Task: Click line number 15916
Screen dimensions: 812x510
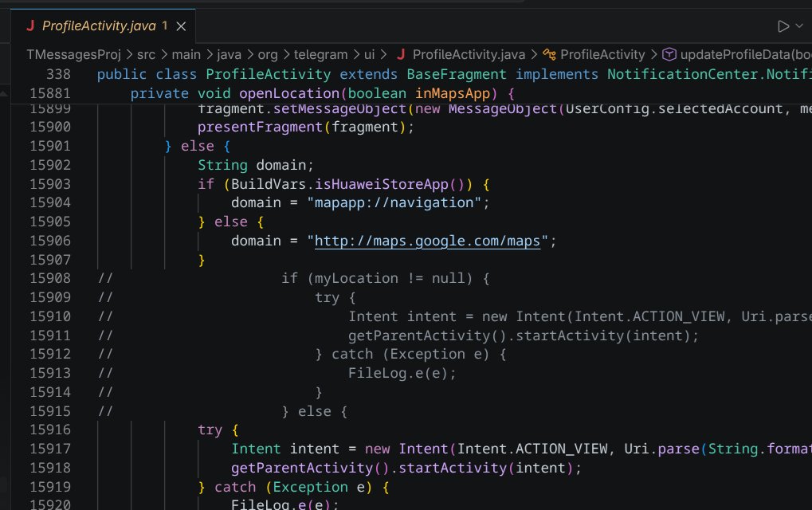Action: coord(50,430)
